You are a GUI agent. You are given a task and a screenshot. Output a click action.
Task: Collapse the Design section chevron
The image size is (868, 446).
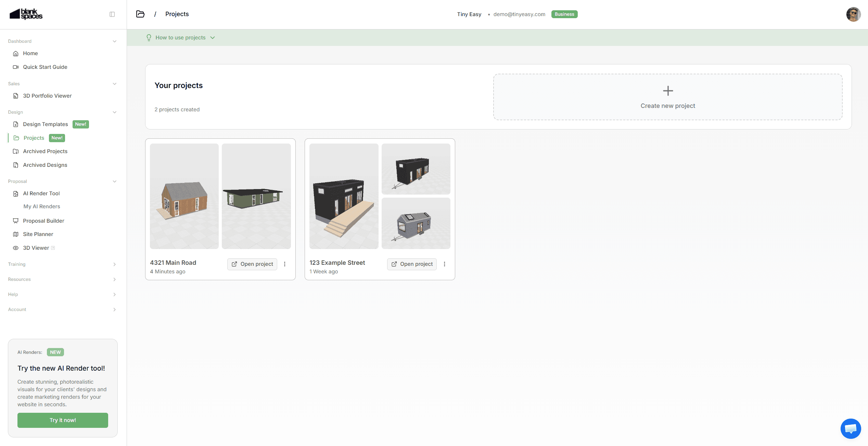click(114, 112)
